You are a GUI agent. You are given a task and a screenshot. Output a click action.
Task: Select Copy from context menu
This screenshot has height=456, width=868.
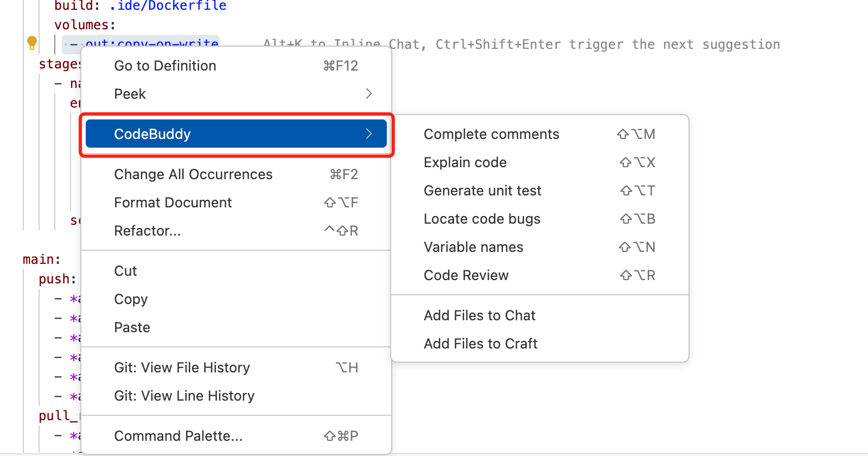tap(236, 299)
